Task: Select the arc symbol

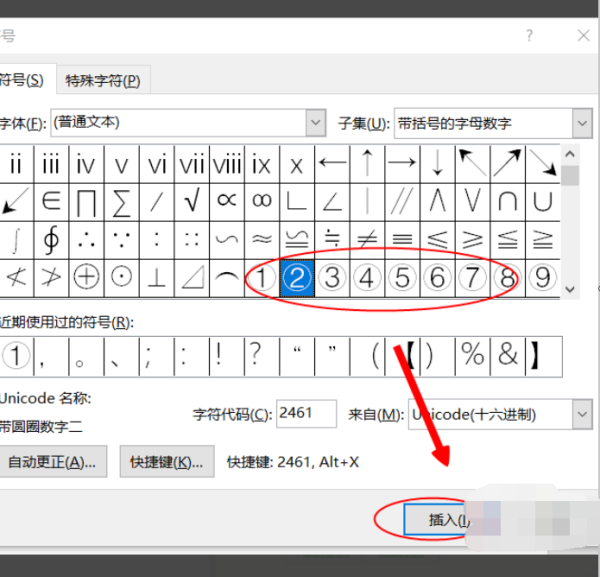Action: pos(227,278)
